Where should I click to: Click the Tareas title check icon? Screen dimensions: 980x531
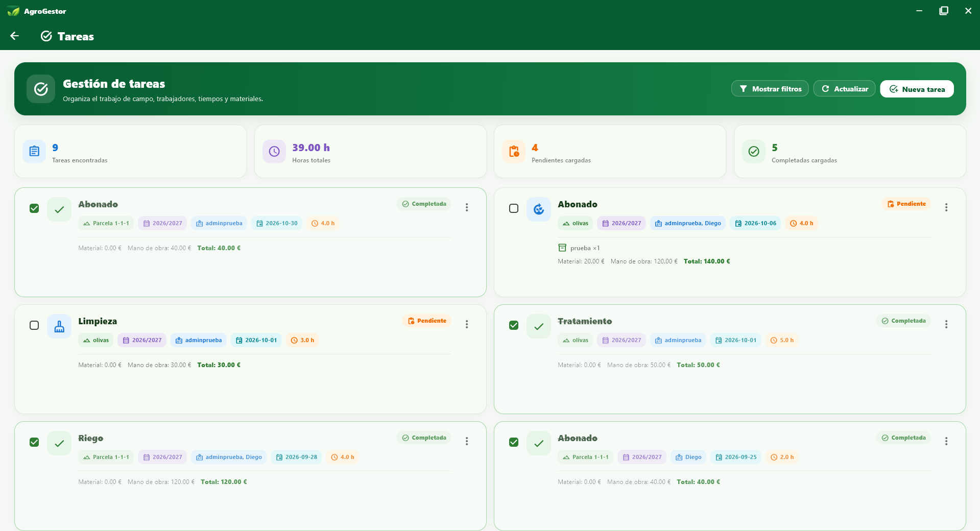click(x=46, y=36)
